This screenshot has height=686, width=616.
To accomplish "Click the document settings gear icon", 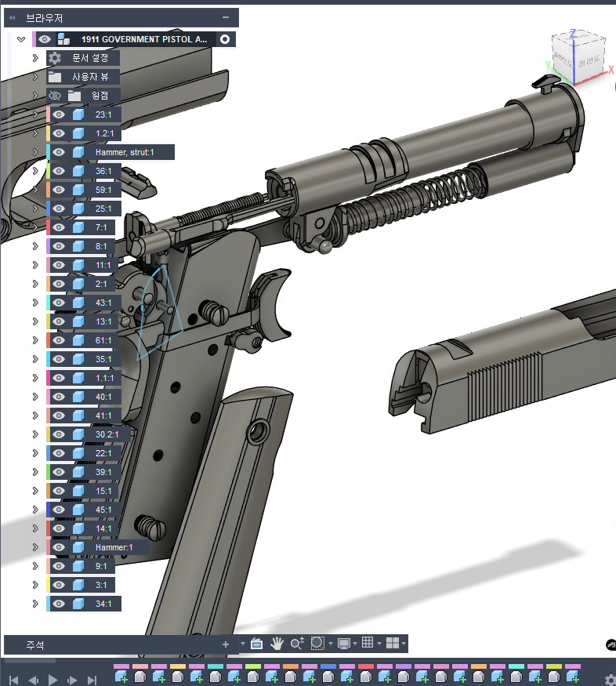I will [55, 58].
